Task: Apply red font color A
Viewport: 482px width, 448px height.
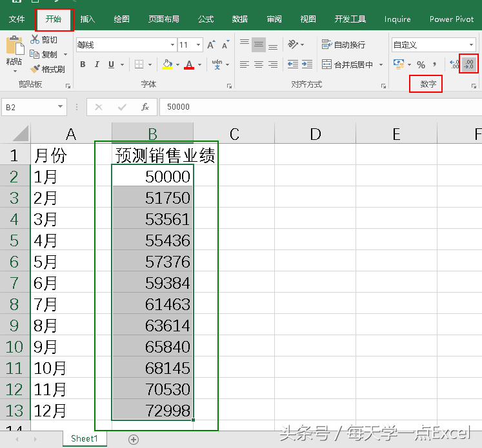Action: (189, 64)
